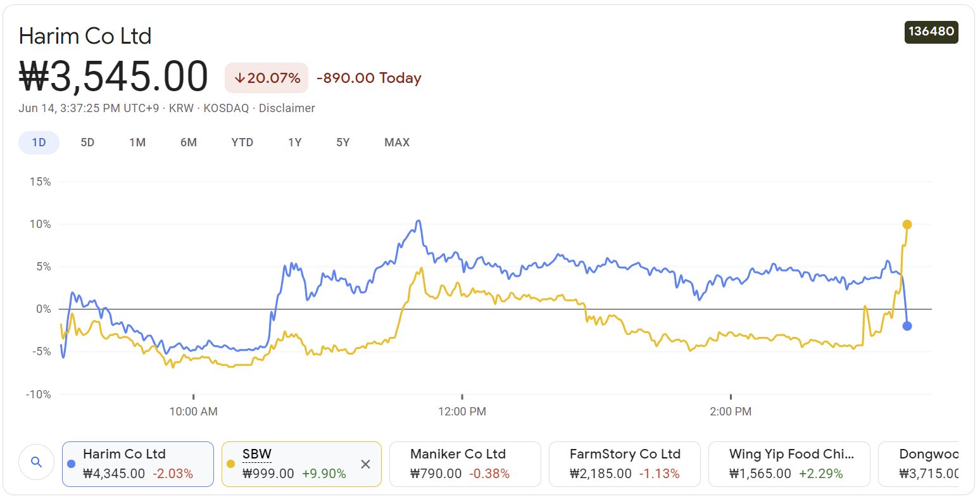
Task: Add Maniker Co Ltd comparison chip
Action: 465,464
